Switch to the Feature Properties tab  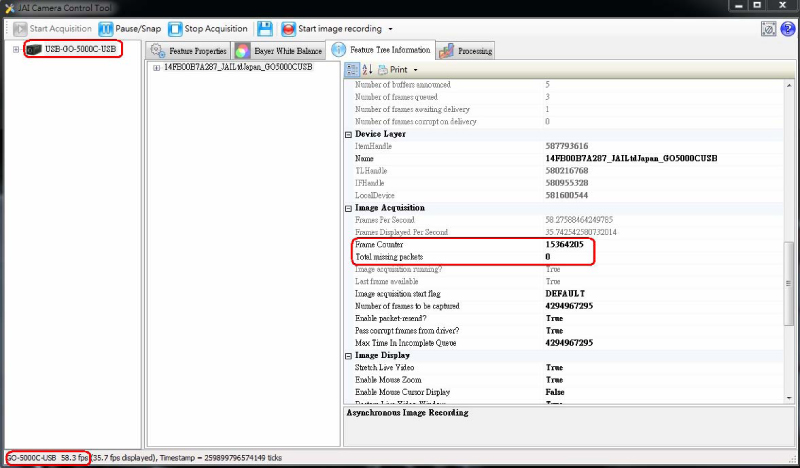coord(187,50)
